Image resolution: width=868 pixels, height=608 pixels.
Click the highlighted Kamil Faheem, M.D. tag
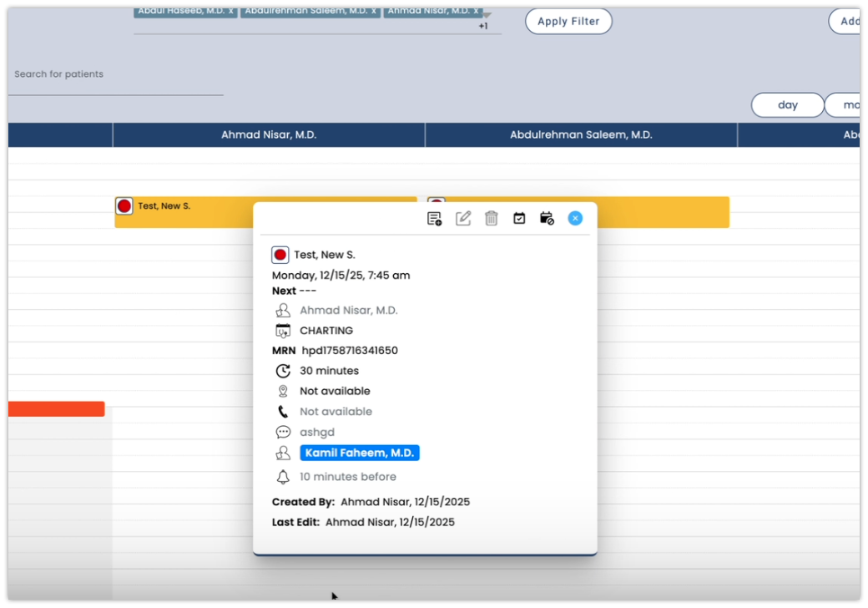[360, 453]
